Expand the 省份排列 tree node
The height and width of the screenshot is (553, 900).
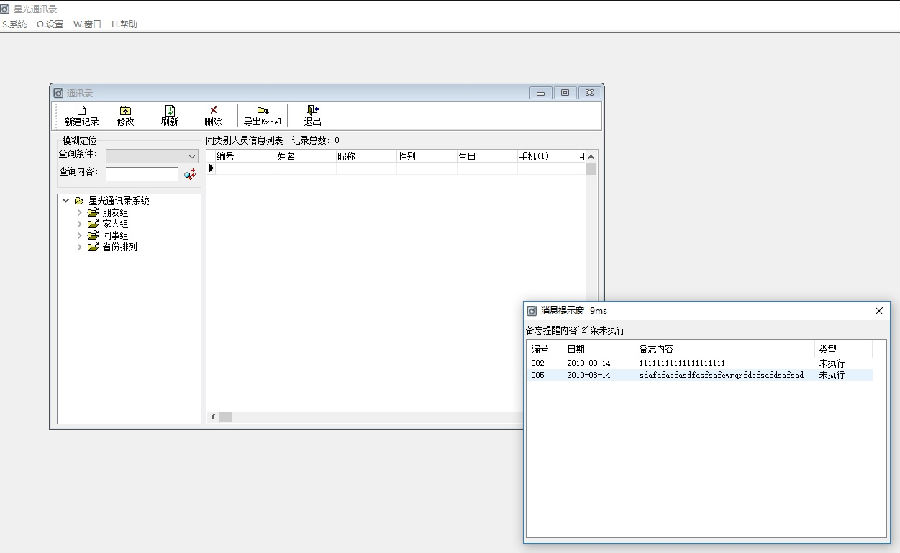coord(80,247)
